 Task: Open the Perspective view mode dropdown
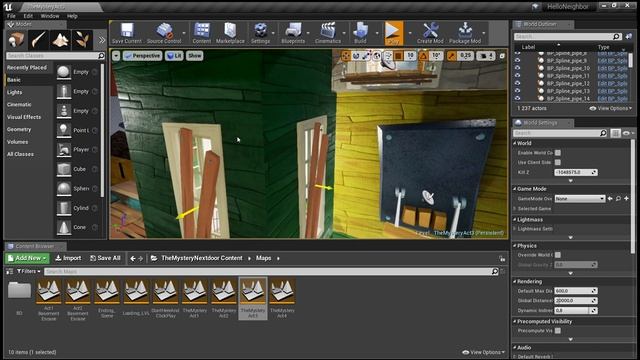pyautogui.click(x=142, y=56)
